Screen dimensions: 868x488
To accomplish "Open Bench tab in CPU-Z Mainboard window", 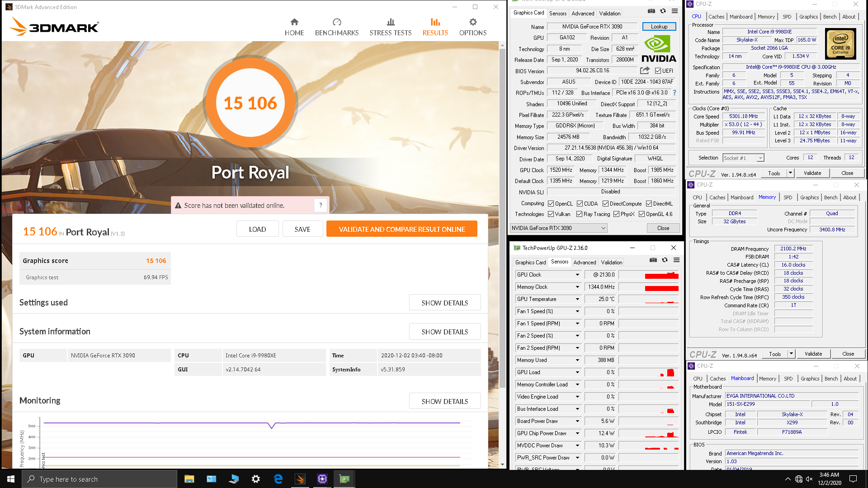I will point(831,379).
